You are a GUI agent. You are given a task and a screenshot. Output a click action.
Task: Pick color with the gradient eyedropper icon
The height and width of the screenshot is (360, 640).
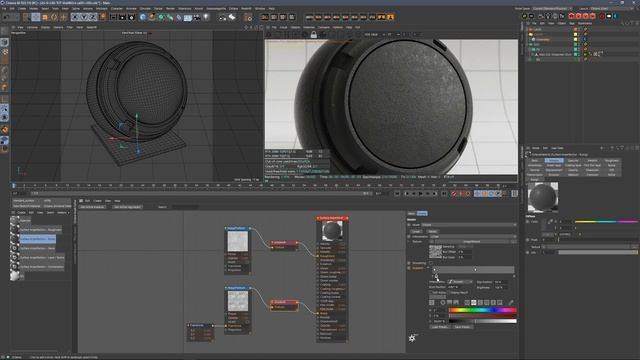tap(511, 302)
